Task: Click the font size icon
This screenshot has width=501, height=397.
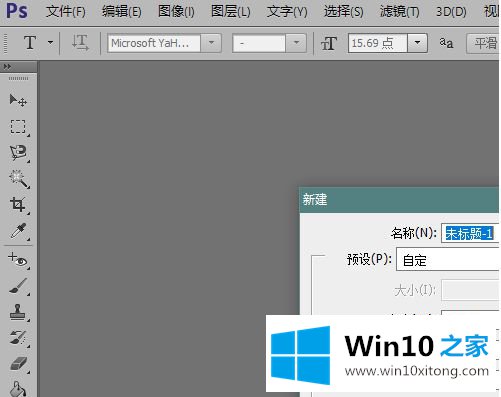Action: 329,43
